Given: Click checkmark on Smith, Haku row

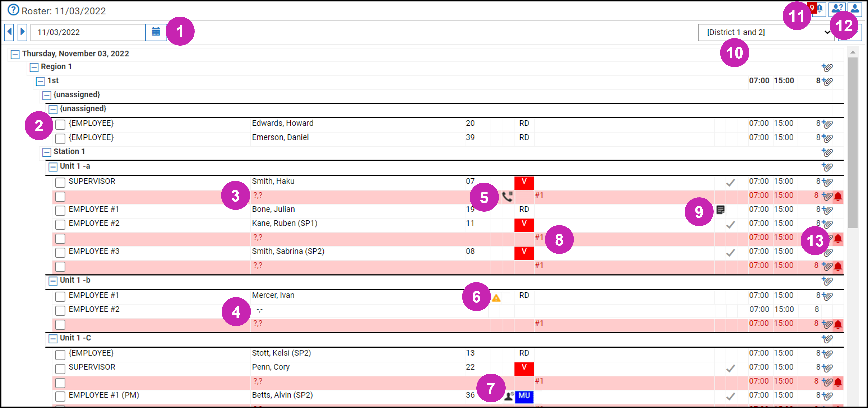Looking at the screenshot, I should (x=730, y=182).
